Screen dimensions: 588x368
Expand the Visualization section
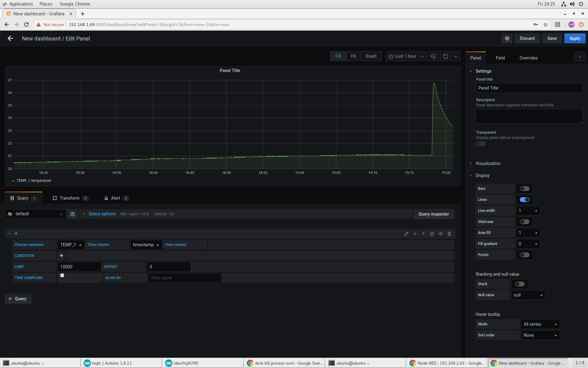[x=488, y=163]
